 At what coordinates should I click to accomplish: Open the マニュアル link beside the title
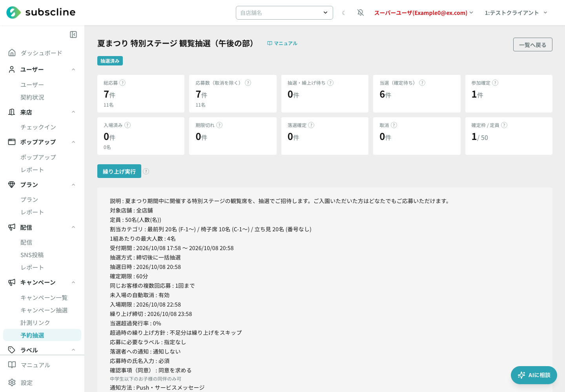(282, 44)
